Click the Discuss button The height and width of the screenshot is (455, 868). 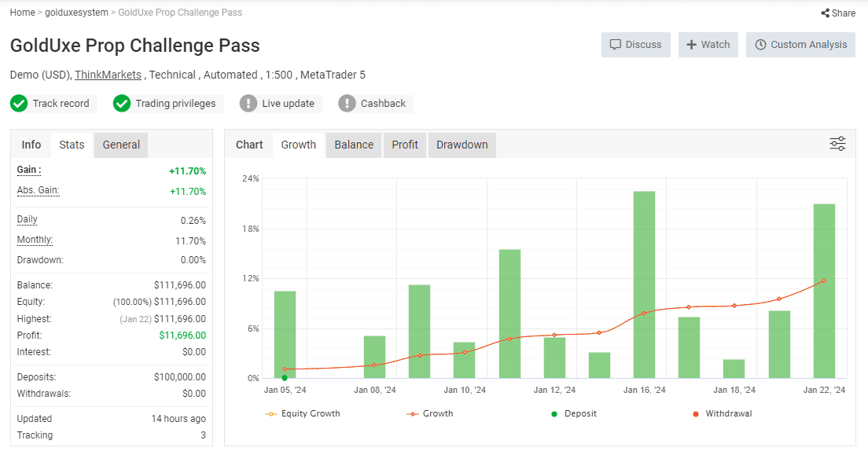(635, 45)
